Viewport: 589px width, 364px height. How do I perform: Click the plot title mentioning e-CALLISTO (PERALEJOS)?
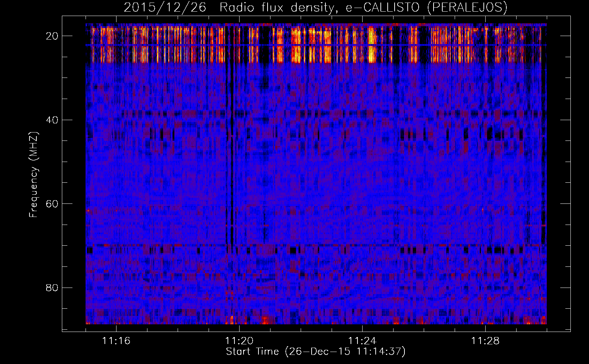315,7
